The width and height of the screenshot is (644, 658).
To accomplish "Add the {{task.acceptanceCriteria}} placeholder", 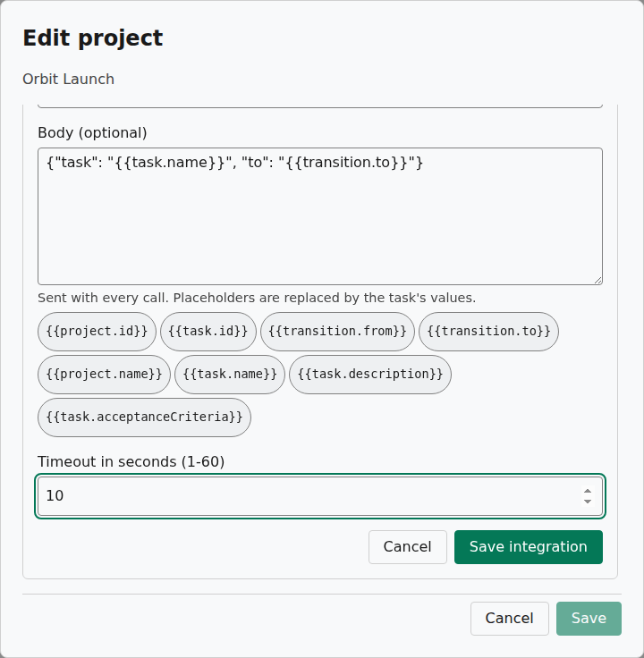I will point(144,418).
